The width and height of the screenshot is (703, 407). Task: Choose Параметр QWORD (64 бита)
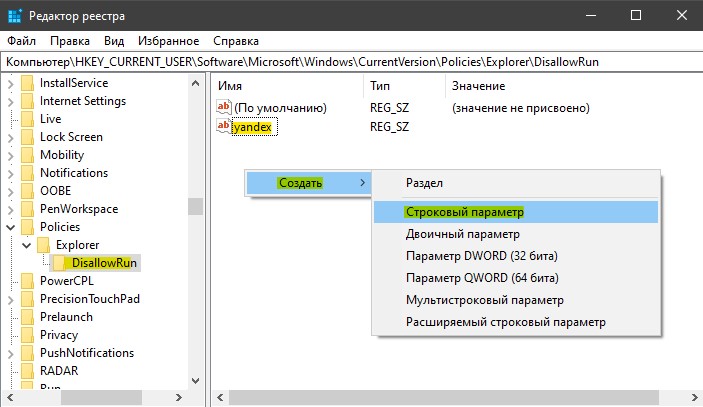click(516, 278)
